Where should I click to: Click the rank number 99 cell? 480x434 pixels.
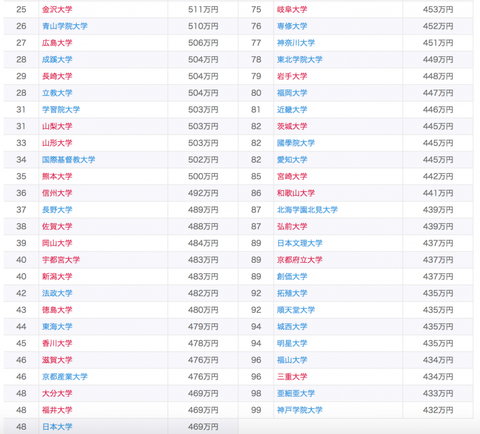(256, 410)
